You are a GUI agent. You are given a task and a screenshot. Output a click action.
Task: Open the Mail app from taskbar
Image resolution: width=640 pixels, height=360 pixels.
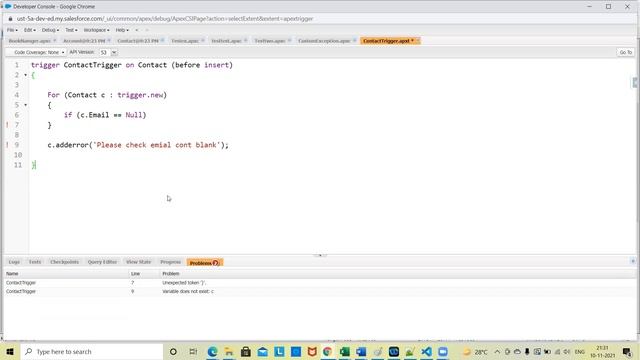(x=262, y=352)
